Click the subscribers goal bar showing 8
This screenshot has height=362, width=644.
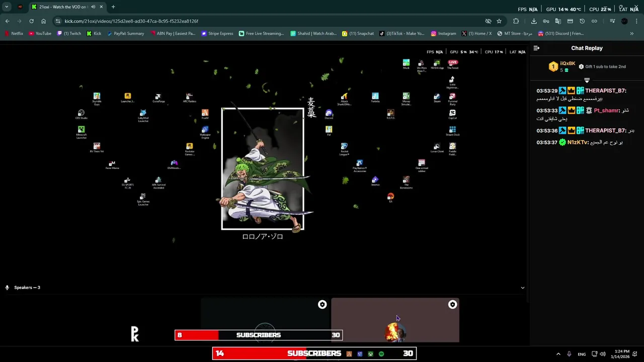259,335
